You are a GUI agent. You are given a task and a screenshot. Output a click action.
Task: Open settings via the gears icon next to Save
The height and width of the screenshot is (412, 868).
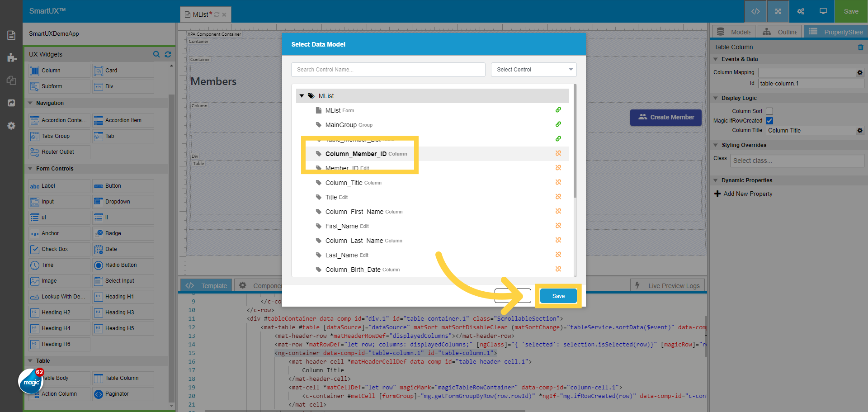800,11
